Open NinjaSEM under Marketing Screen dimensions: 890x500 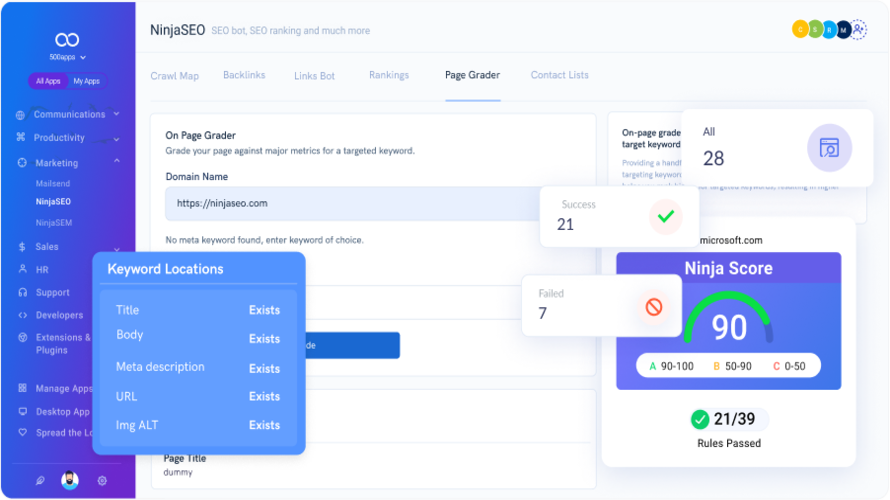[54, 222]
